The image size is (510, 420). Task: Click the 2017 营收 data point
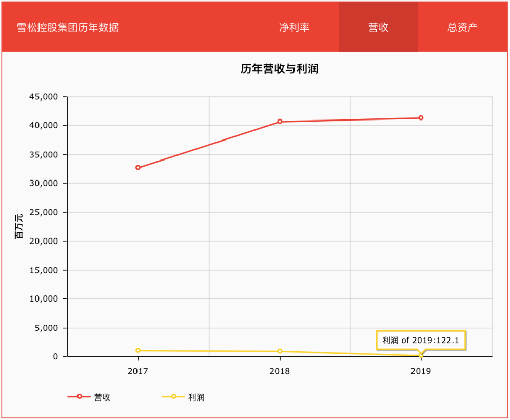[x=138, y=167]
